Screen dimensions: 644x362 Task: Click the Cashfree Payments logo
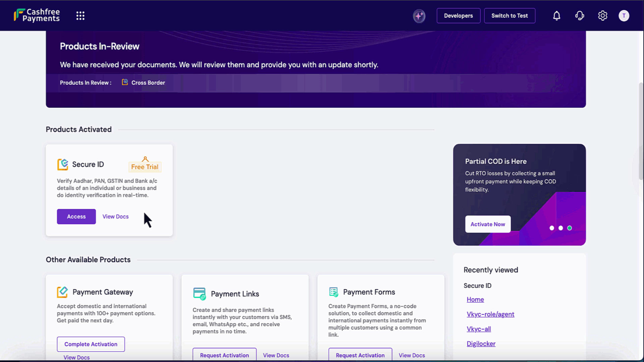pyautogui.click(x=37, y=15)
